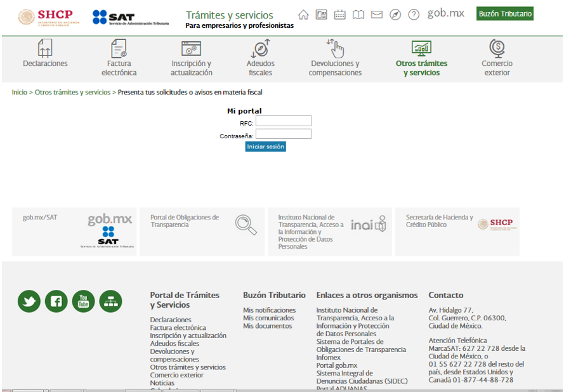
Task: Click the Comercio exterior globe icon
Action: click(x=497, y=48)
